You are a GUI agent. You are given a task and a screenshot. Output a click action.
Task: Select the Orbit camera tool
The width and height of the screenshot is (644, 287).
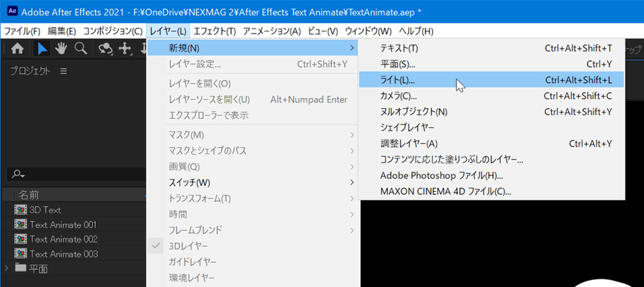coord(106,49)
